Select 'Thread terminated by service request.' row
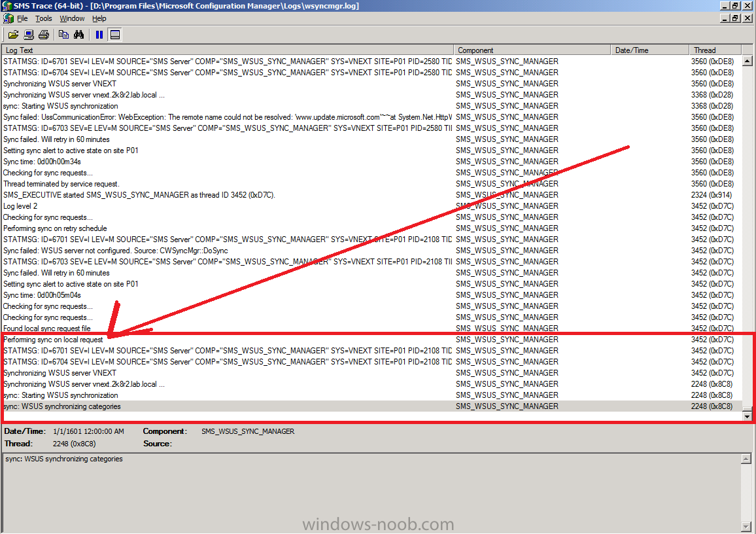This screenshot has height=534, width=756. point(371,184)
